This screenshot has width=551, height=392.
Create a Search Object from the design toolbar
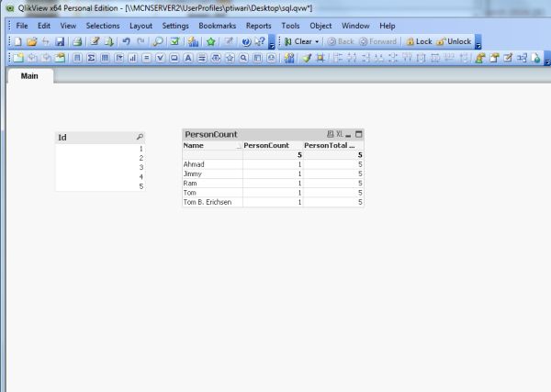click(243, 58)
